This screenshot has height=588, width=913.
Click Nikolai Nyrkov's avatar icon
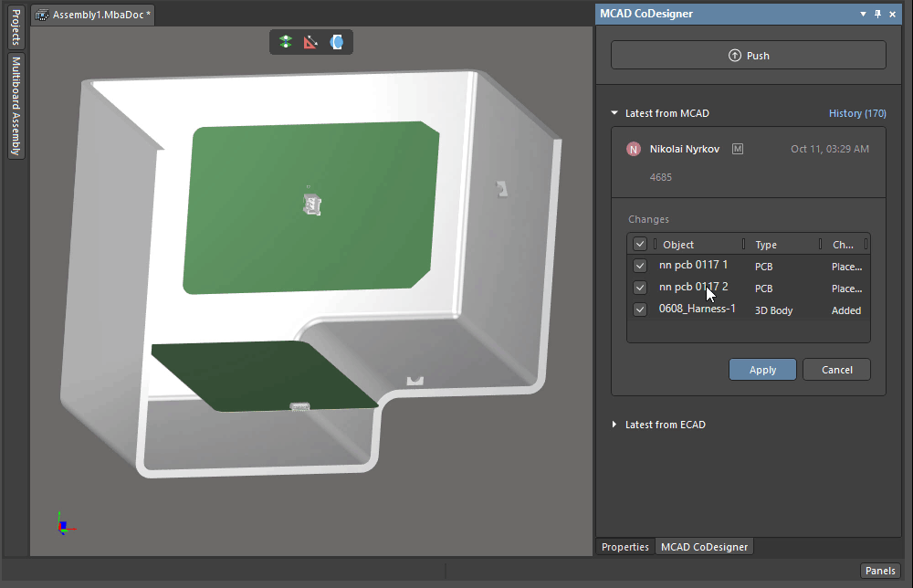(634, 148)
